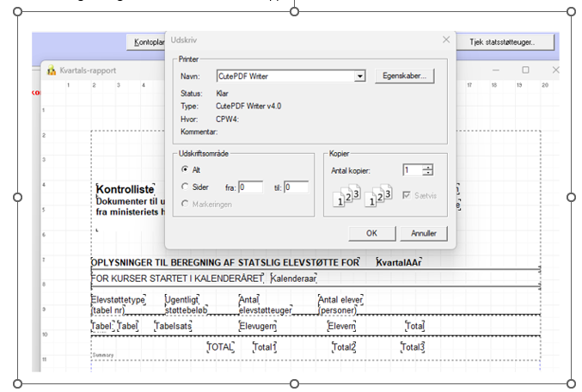Select the Total1 summary field

tap(265, 347)
